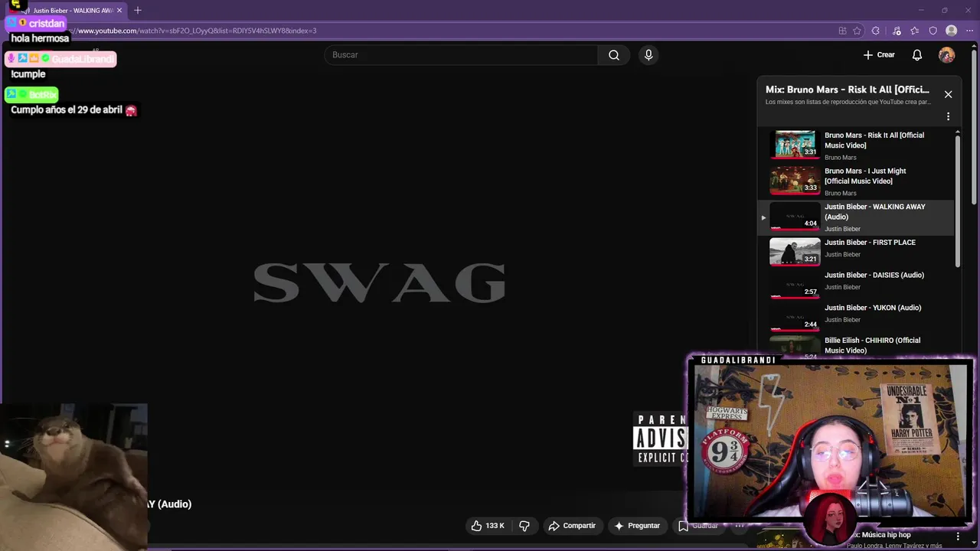Close the Justin Bieber browser tab

119,11
